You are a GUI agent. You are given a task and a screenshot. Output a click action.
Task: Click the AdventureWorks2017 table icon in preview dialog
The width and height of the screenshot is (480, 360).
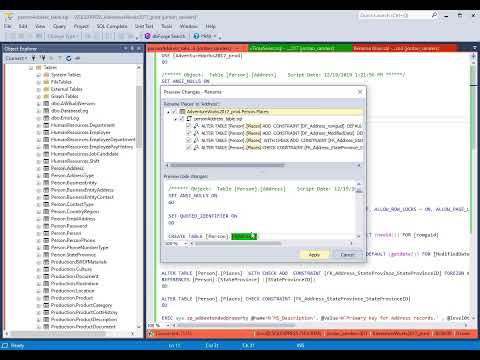tap(182, 112)
